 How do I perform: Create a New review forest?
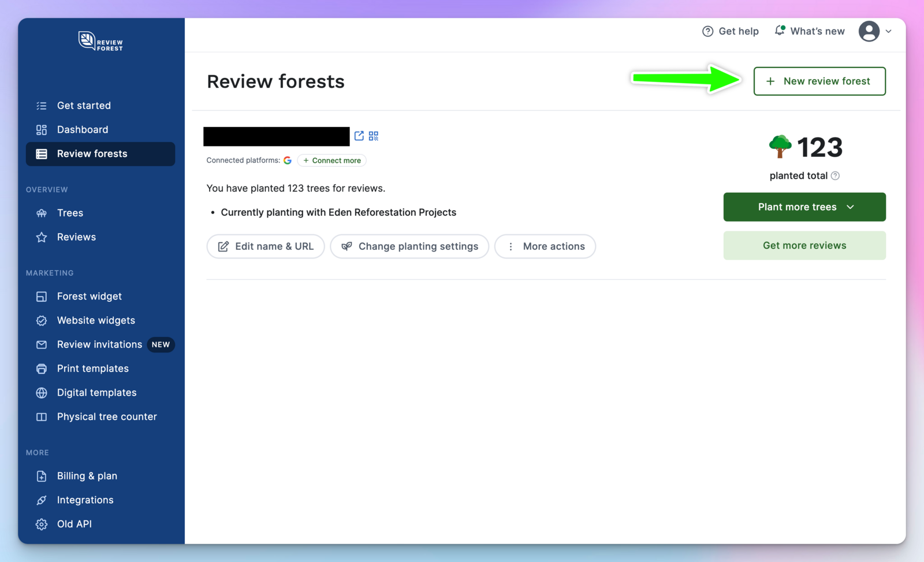tap(819, 81)
